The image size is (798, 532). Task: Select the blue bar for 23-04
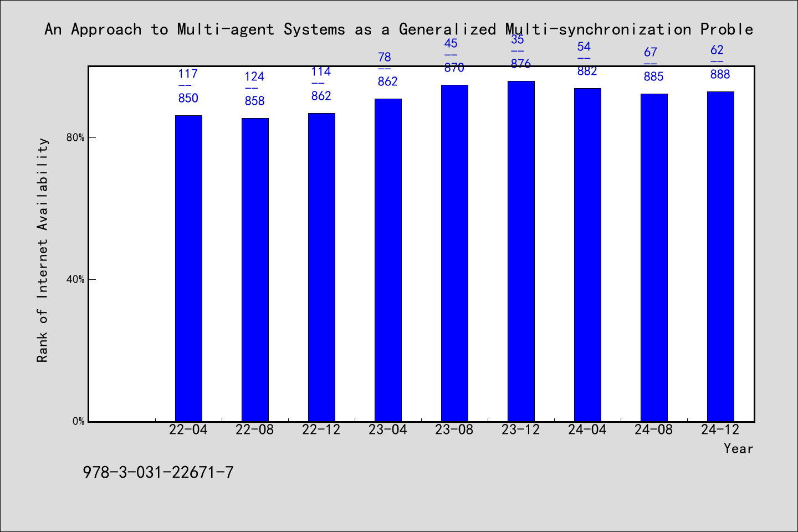click(x=388, y=260)
